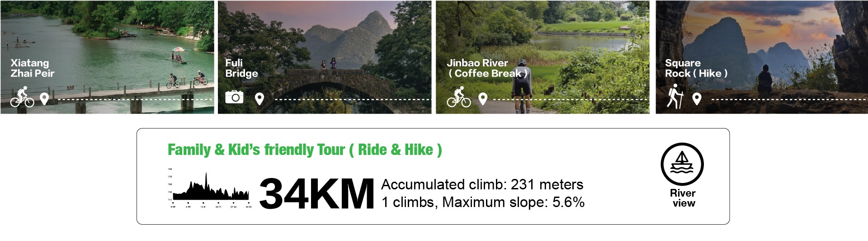Click the camera icon under Fuli Bridge
This screenshot has width=868, height=241.
pyautogui.click(x=234, y=97)
